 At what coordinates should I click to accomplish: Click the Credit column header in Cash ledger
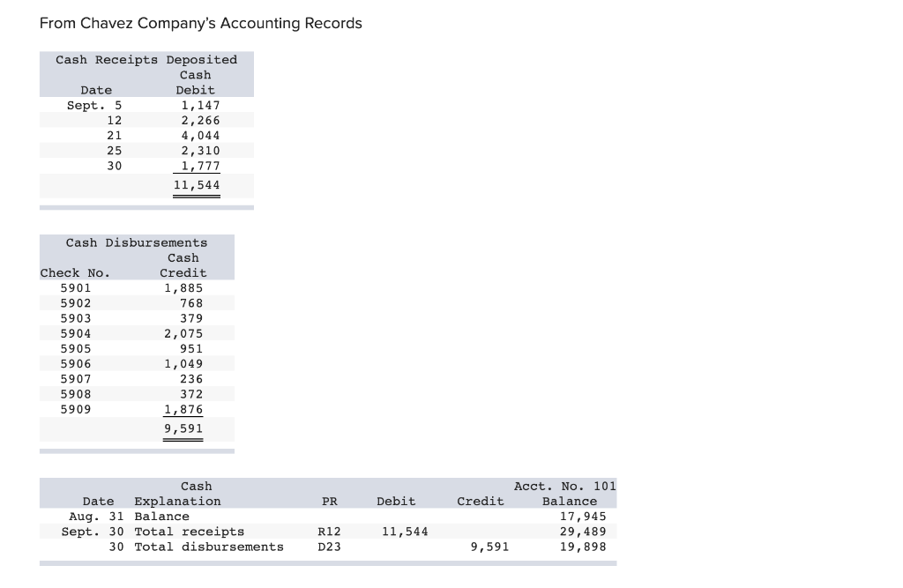[481, 502]
